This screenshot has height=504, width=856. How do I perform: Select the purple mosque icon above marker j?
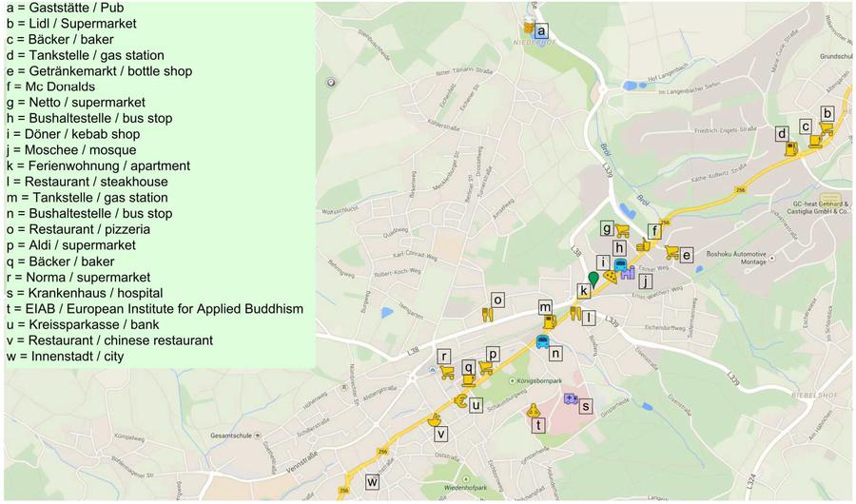pos(628,272)
